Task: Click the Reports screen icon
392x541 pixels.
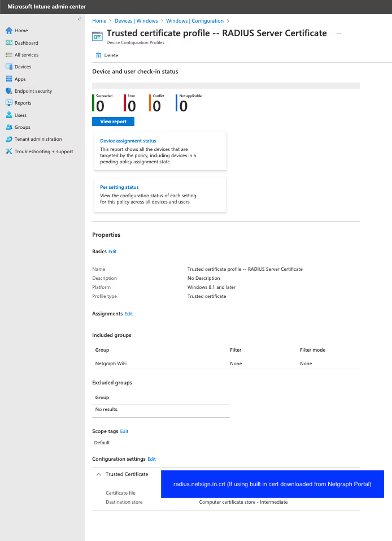Action: 9,103
